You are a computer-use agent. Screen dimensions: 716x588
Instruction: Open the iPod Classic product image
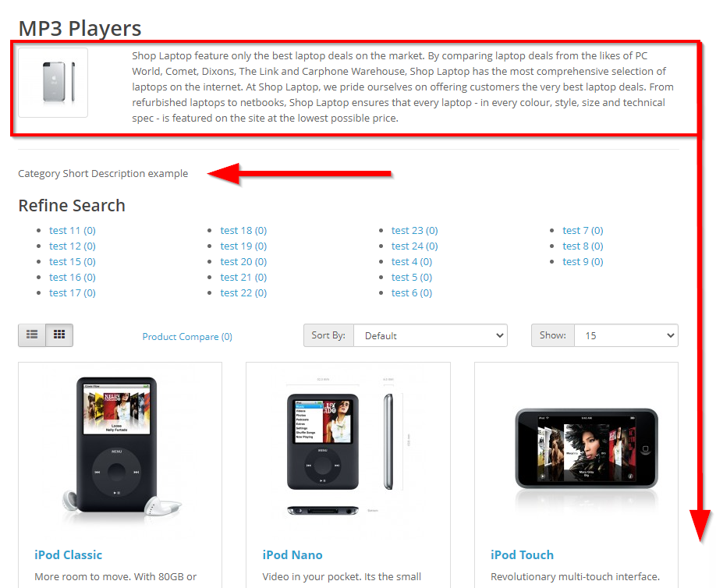click(x=120, y=450)
